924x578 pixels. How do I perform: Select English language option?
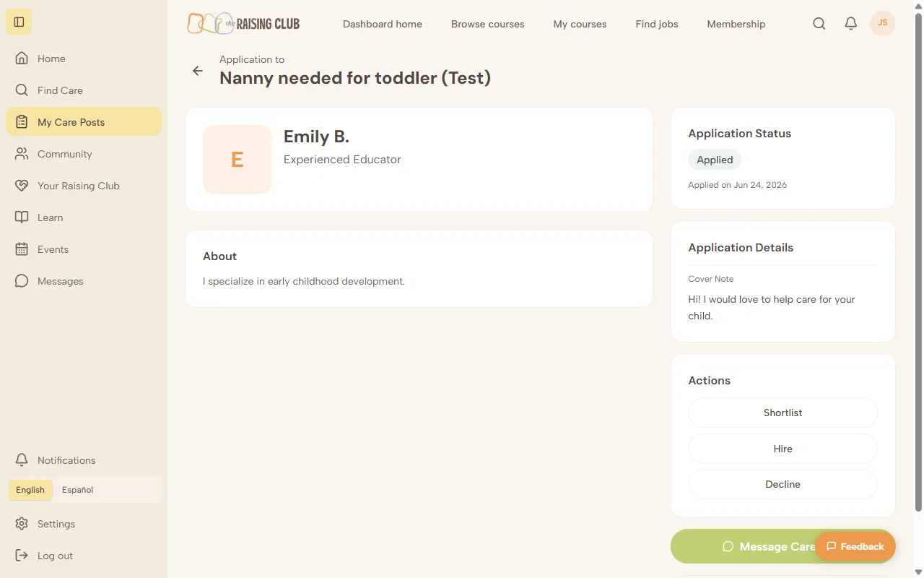[30, 490]
